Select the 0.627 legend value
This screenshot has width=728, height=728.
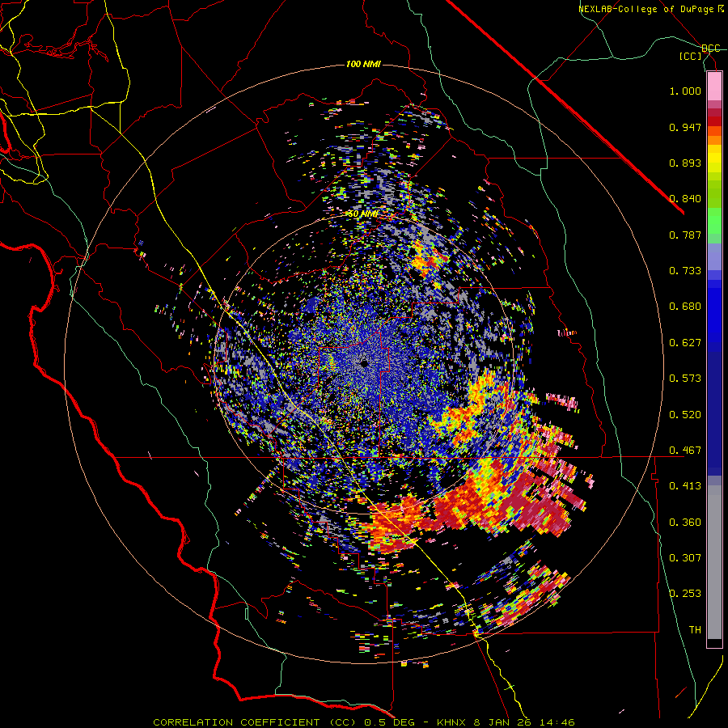[x=685, y=343]
